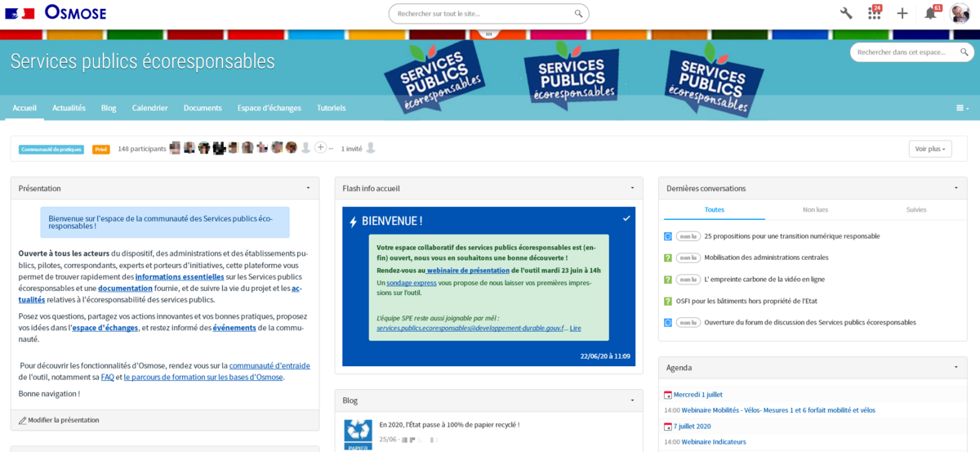Open the événements link
This screenshot has height=452, width=980.
click(x=234, y=328)
